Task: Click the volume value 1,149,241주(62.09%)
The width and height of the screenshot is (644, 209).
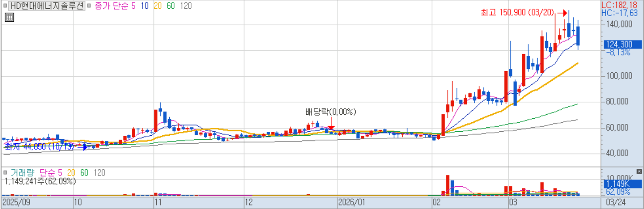Action: [x=41, y=181]
